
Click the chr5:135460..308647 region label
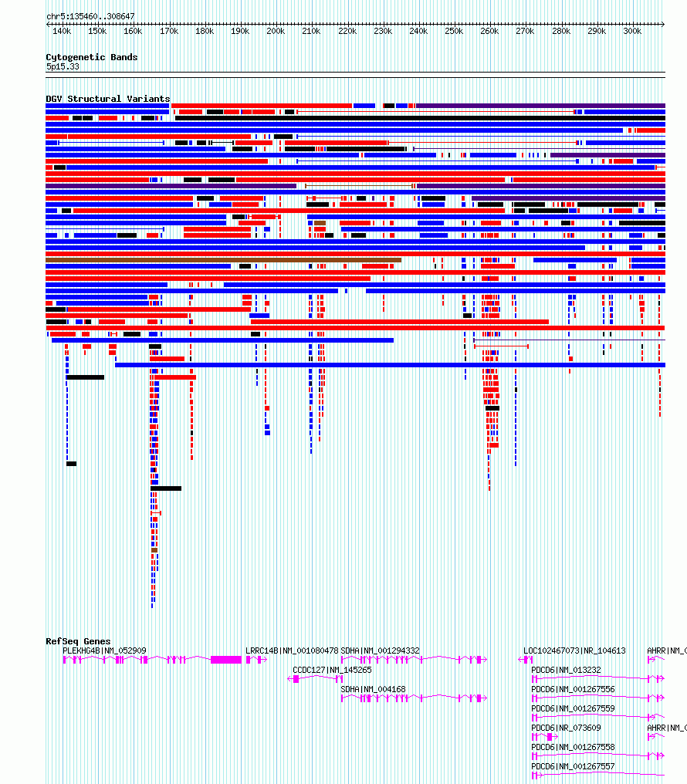pos(90,16)
